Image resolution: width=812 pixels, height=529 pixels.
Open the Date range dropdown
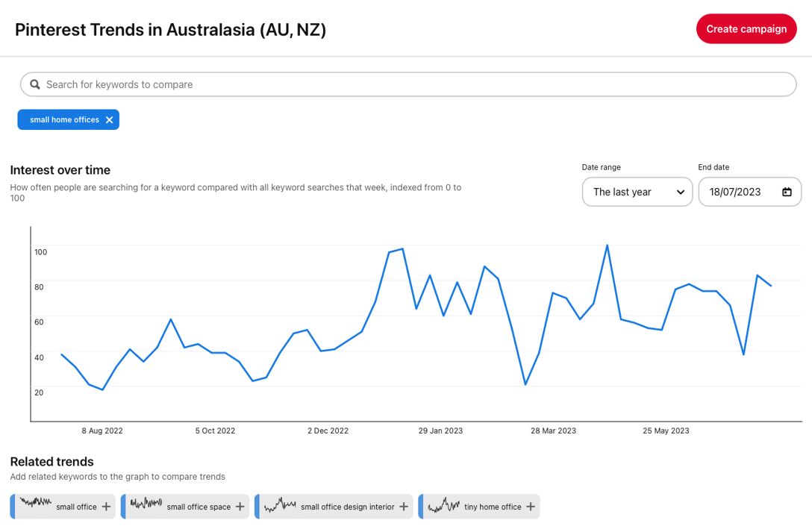637,192
